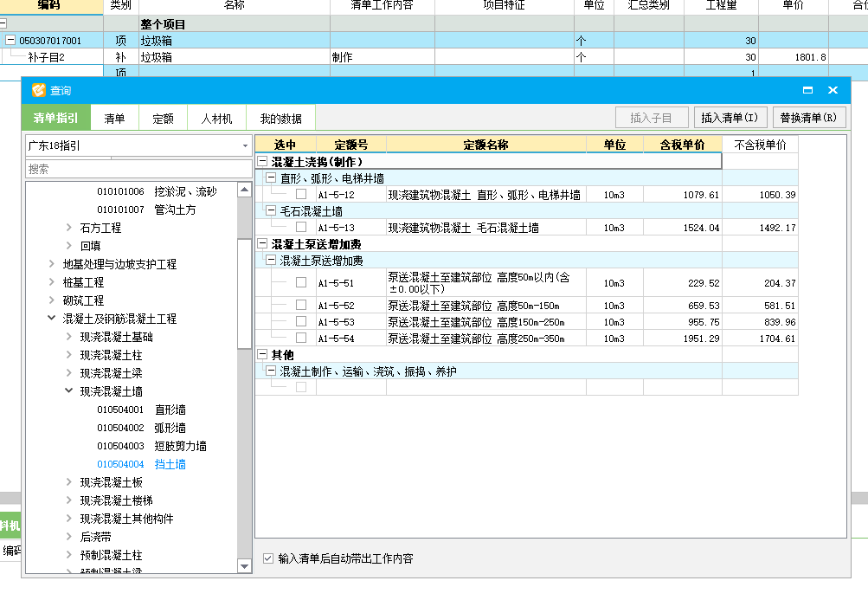Expand the 现浇混凝土楼梯 node

click(68, 500)
